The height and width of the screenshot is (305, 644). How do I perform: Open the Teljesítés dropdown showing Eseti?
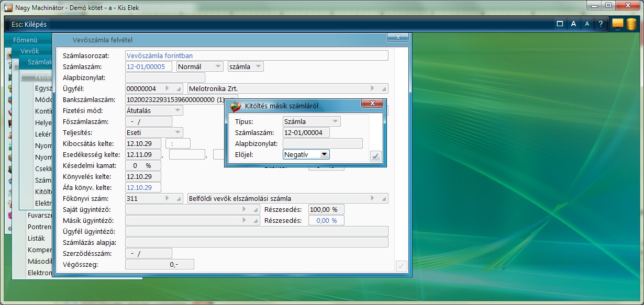coord(154,132)
